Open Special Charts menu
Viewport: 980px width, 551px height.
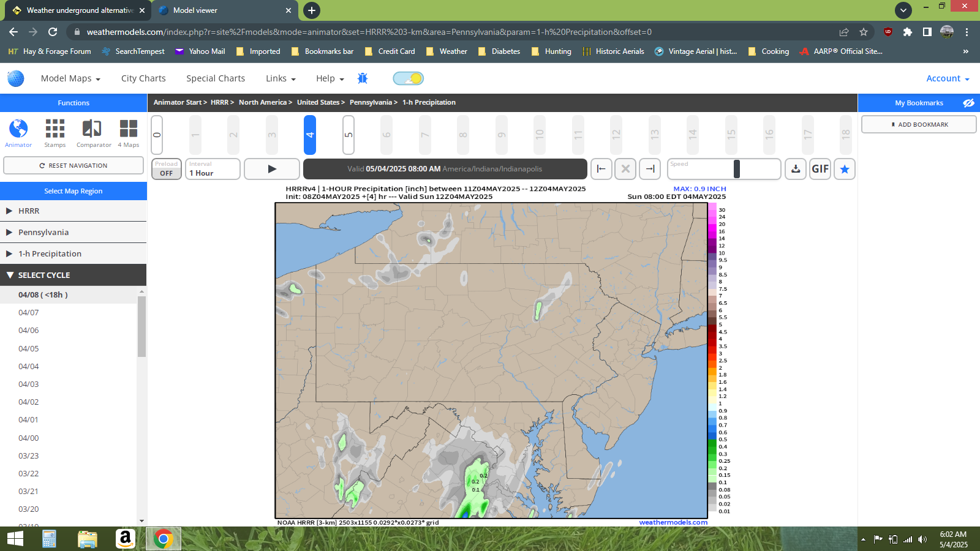coord(216,78)
